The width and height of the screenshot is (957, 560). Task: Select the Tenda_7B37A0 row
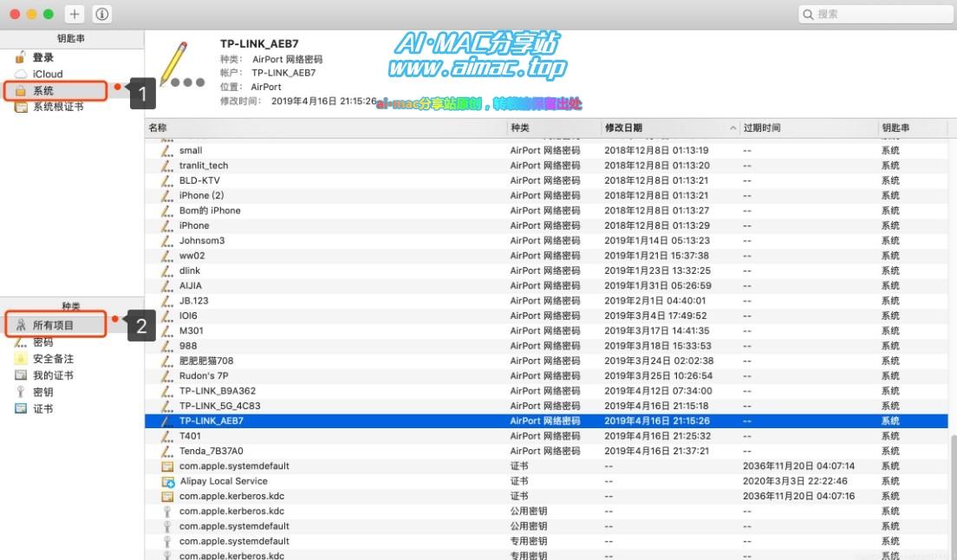point(546,451)
